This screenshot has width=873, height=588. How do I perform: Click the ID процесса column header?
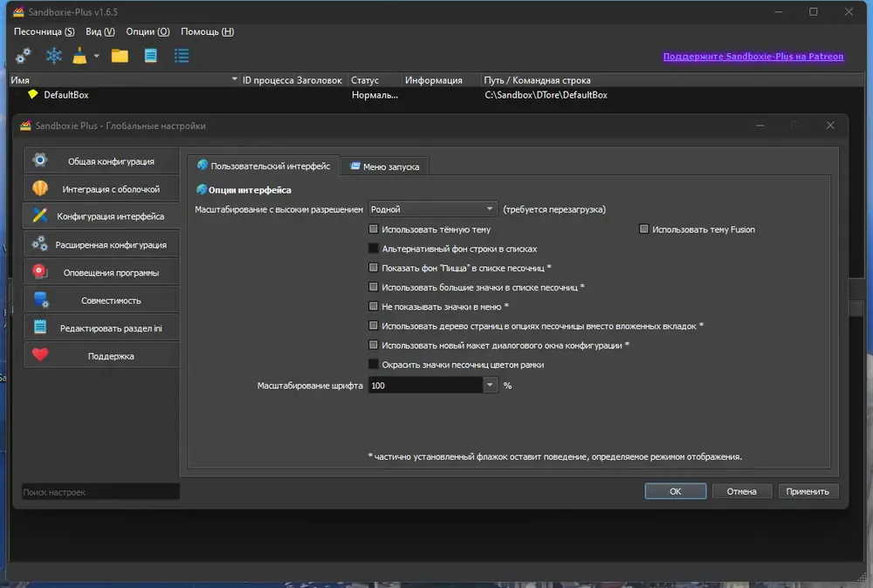267,80
